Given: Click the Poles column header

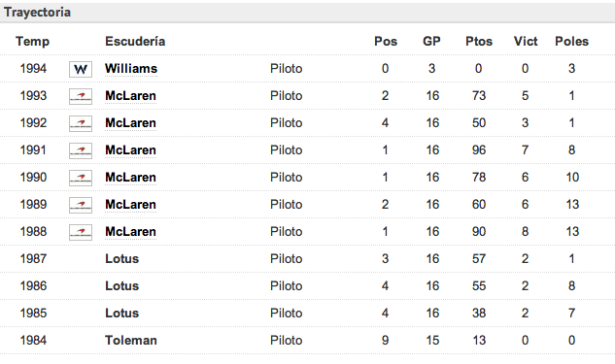Looking at the screenshot, I should [x=572, y=41].
